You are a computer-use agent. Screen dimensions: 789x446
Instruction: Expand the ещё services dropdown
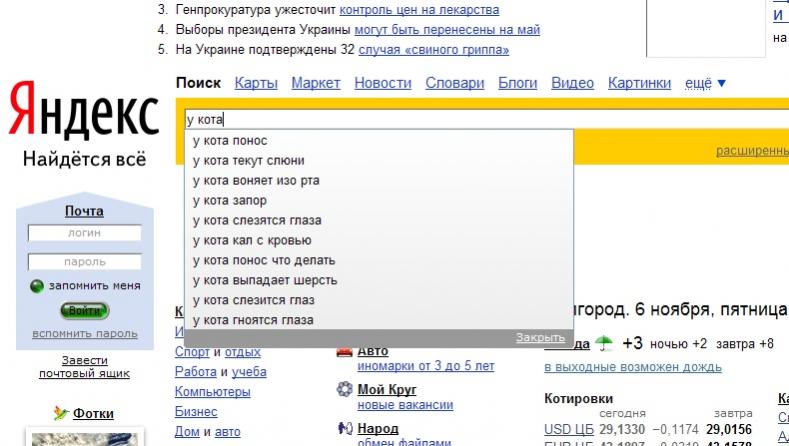pos(705,83)
